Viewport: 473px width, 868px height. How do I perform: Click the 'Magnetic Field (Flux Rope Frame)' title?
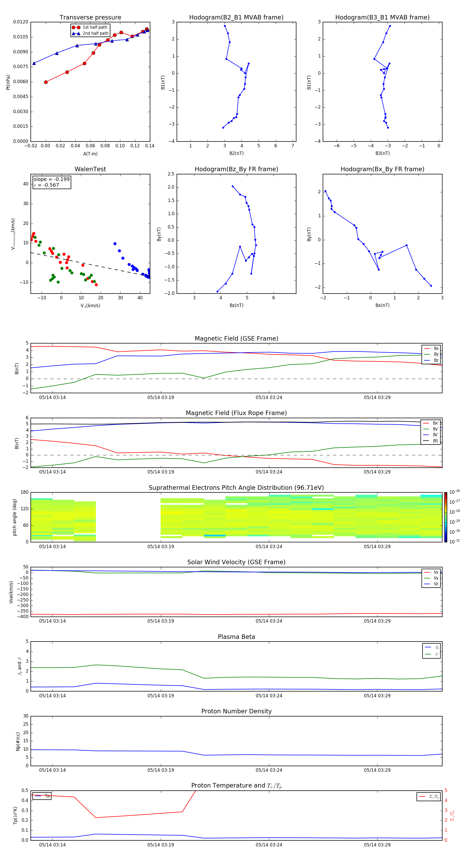[x=236, y=413]
